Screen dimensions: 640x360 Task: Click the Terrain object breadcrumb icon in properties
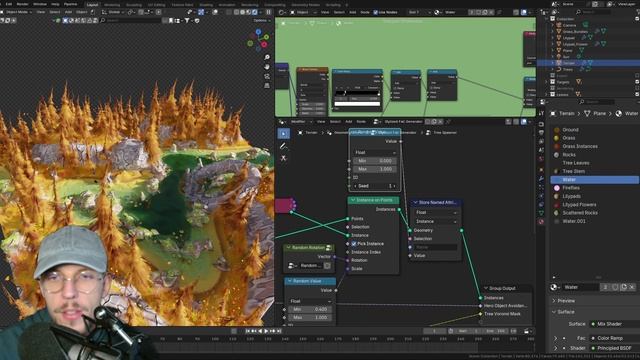(x=553, y=113)
